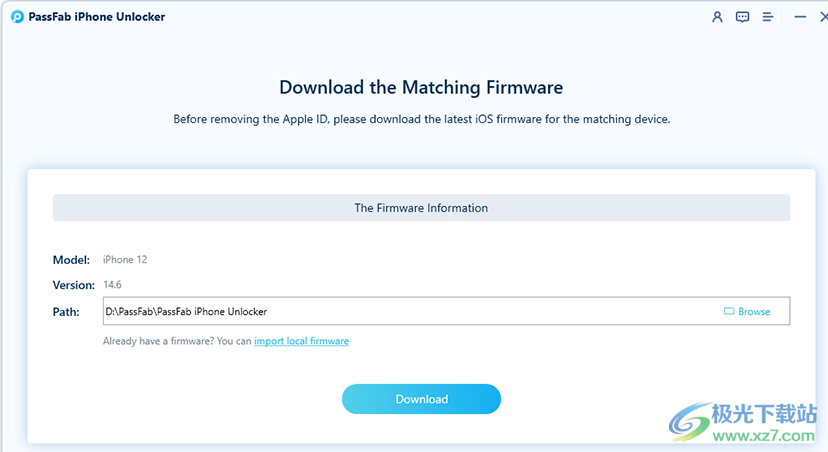Viewport: 828px width, 452px height.
Task: Open the feedback chat icon
Action: tap(742, 17)
